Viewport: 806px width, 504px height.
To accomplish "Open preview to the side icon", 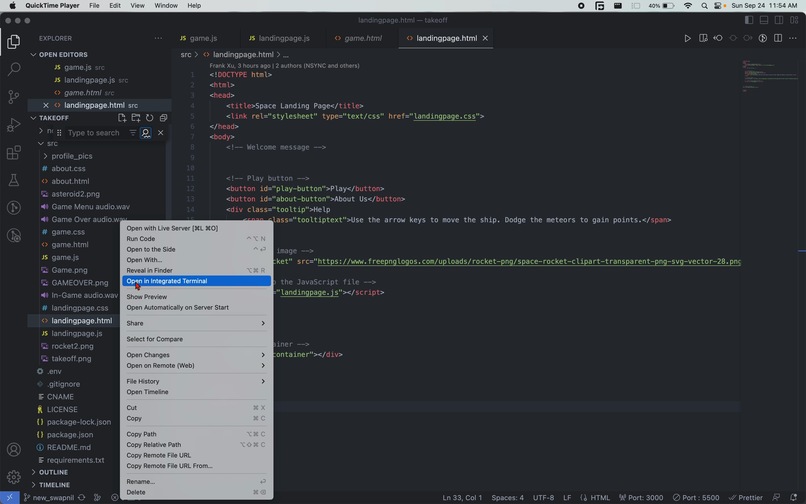I will tap(703, 38).
